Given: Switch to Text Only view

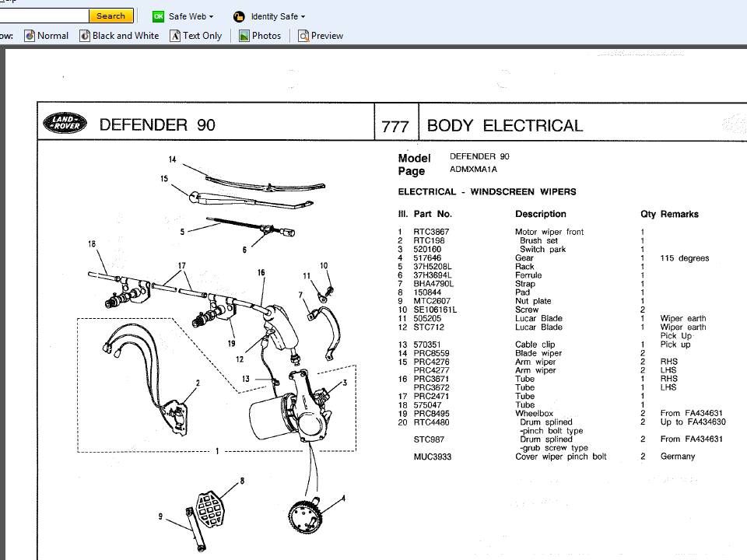Looking at the screenshot, I should point(202,36).
